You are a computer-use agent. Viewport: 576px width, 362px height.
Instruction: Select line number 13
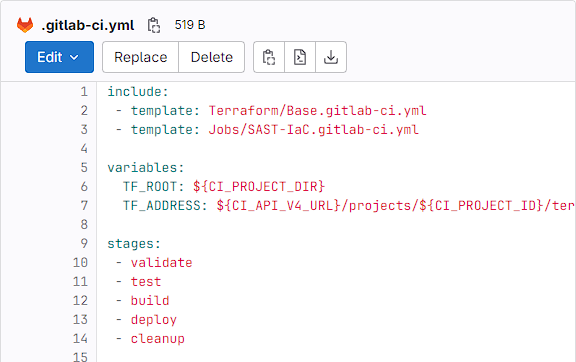pyautogui.click(x=80, y=320)
